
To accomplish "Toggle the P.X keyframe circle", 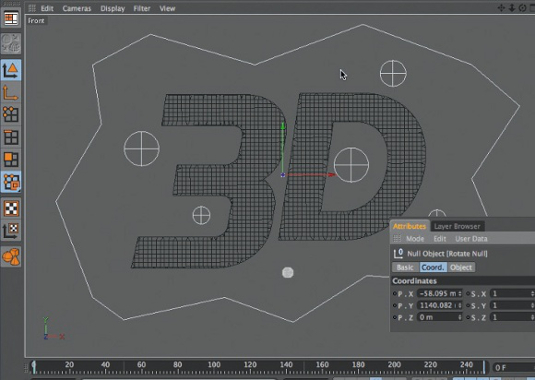I will (394, 293).
